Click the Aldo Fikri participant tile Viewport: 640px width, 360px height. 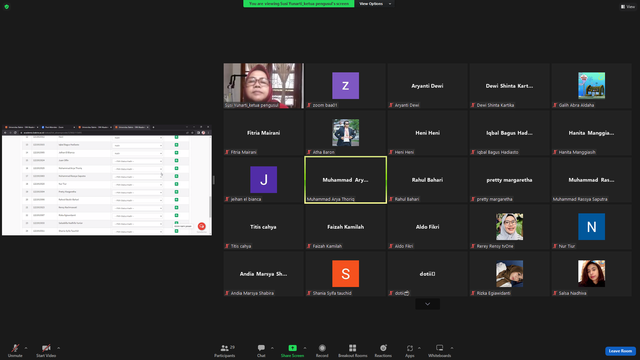coord(427,227)
